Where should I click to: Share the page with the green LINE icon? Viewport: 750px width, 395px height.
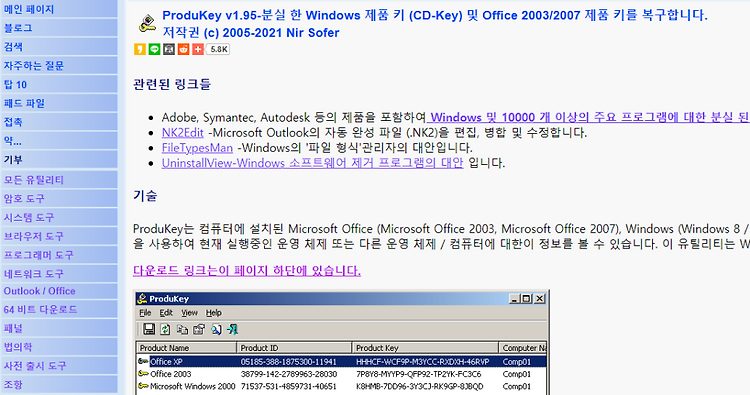click(154, 49)
